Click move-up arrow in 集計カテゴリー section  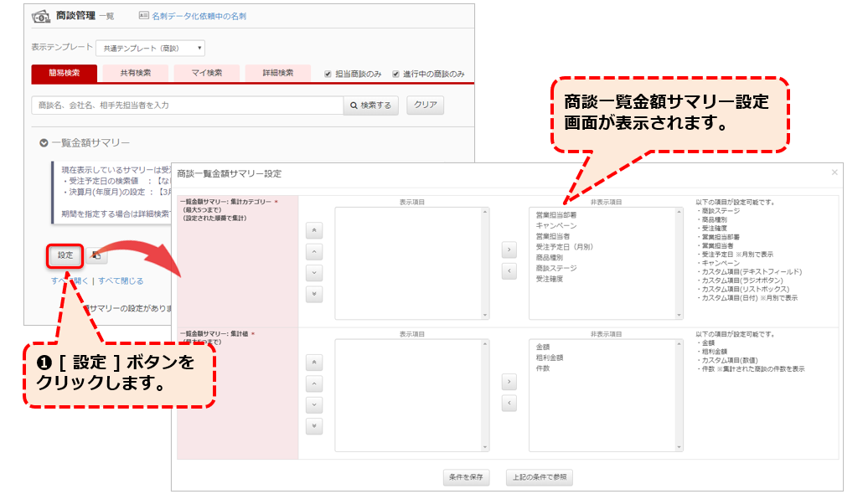(314, 250)
